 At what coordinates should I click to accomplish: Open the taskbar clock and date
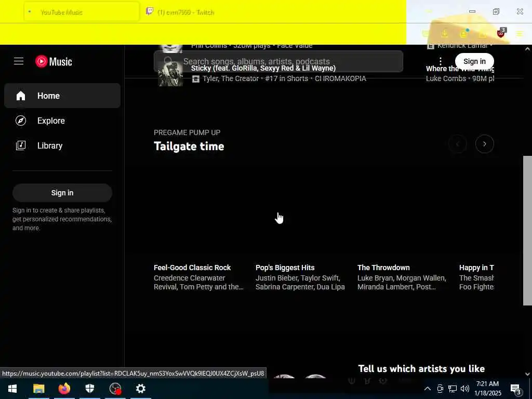tap(487, 389)
